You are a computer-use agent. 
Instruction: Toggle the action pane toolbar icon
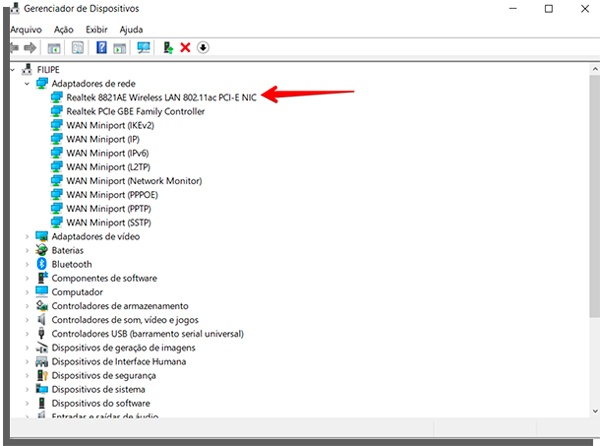click(120, 48)
